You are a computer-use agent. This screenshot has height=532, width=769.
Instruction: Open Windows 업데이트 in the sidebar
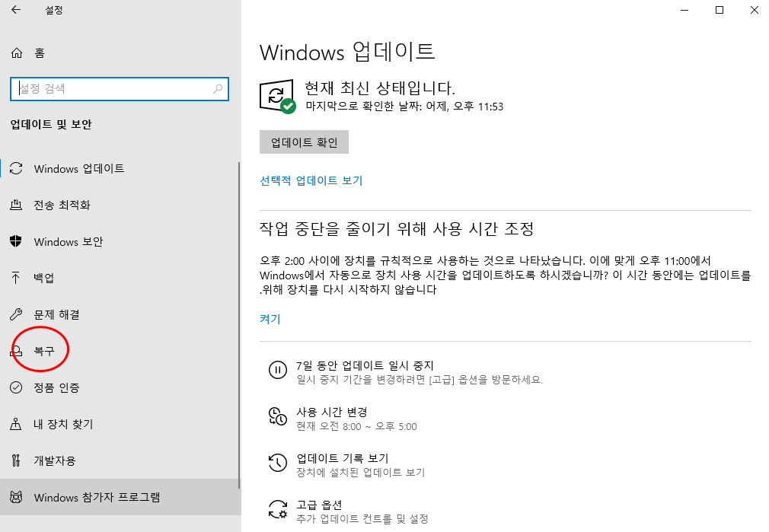120,169
